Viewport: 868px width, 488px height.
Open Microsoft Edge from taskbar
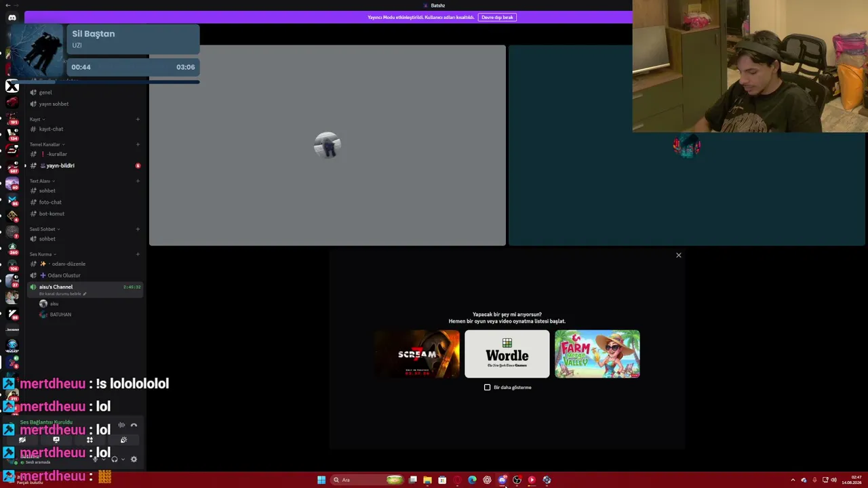tap(472, 480)
